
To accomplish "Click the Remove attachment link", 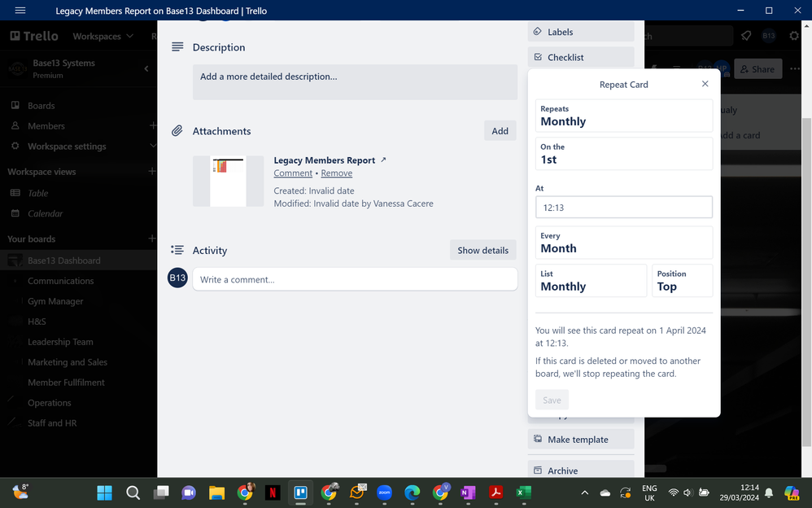I will coord(336,173).
